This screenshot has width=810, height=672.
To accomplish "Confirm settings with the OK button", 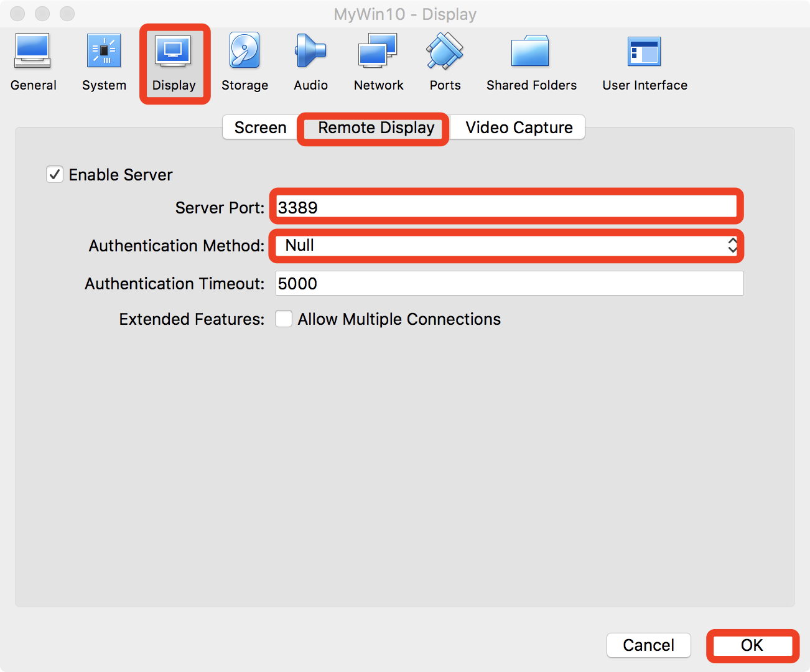I will pos(752,645).
